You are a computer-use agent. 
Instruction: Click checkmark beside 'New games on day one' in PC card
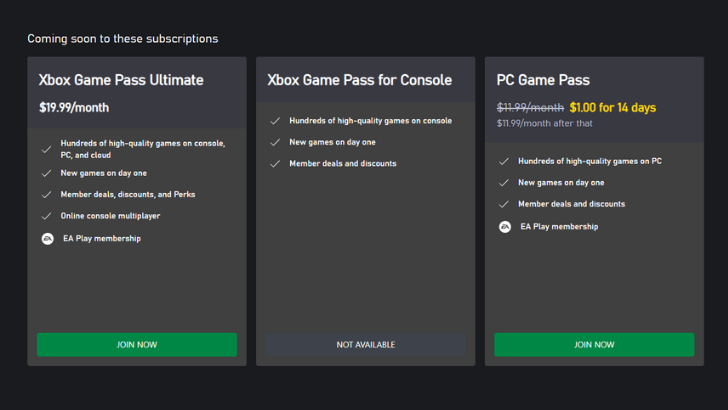[x=504, y=182]
